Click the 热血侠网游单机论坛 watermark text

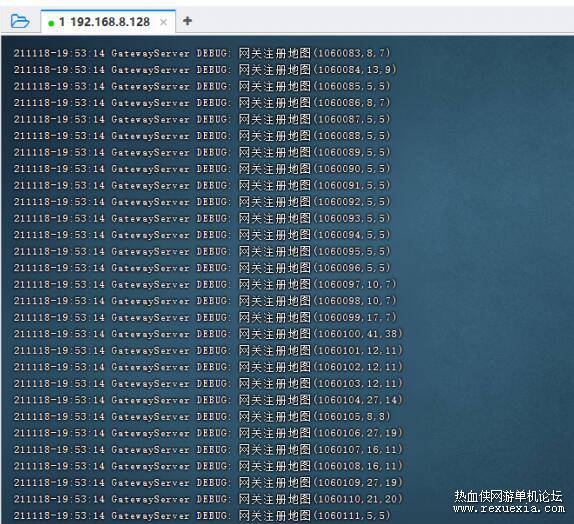[x=508, y=496]
